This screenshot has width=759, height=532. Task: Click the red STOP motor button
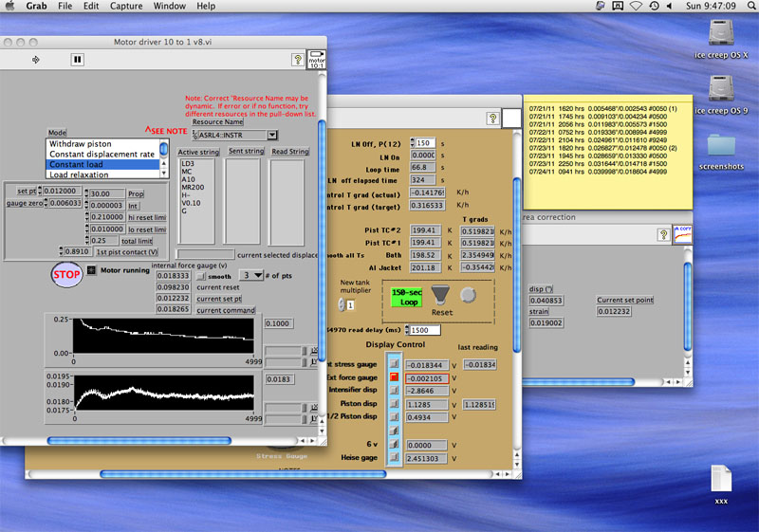65,275
